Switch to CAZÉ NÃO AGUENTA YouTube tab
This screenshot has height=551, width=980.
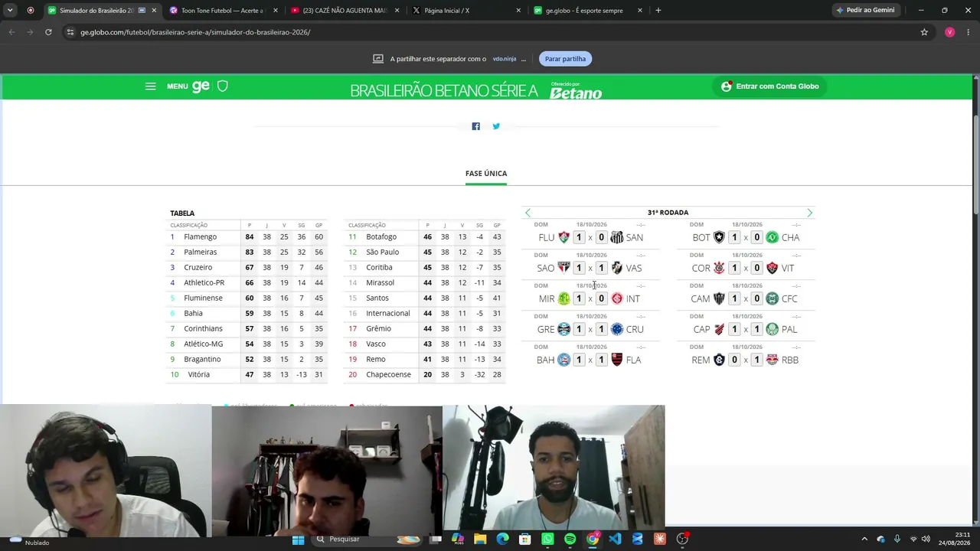338,11
